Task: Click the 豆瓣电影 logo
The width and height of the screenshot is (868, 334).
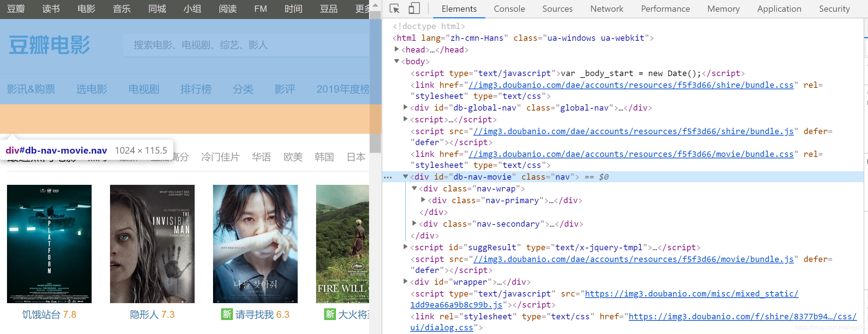Action: coord(49,45)
